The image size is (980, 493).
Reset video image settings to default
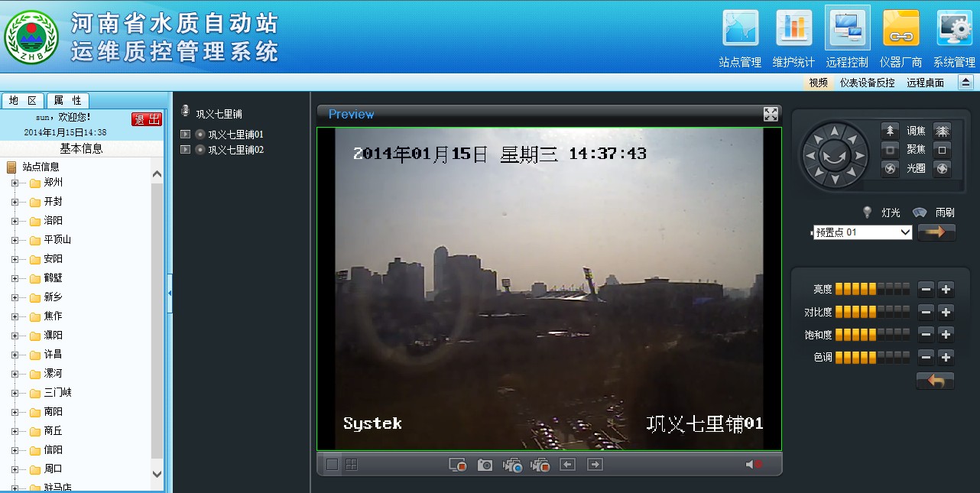(935, 381)
